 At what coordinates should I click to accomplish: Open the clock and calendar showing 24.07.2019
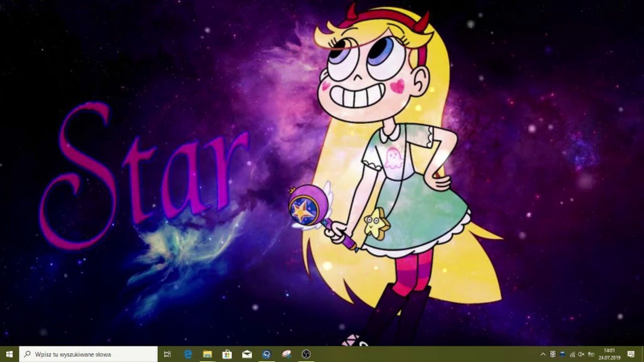click(x=609, y=354)
